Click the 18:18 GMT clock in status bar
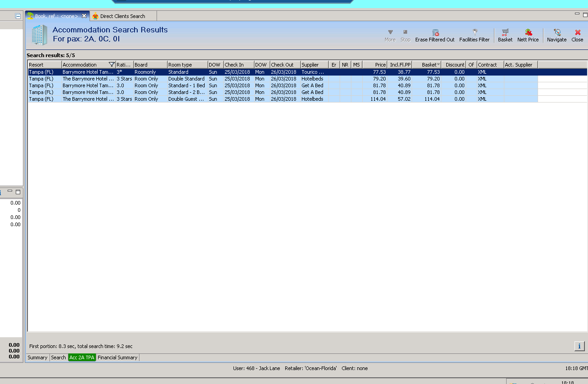Image resolution: width=588 pixels, height=384 pixels. click(x=576, y=368)
